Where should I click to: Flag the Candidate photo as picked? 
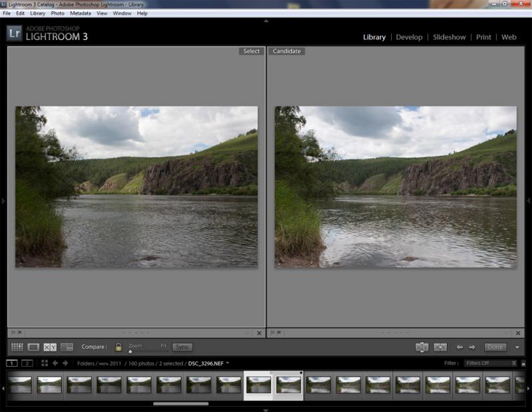[x=273, y=333]
